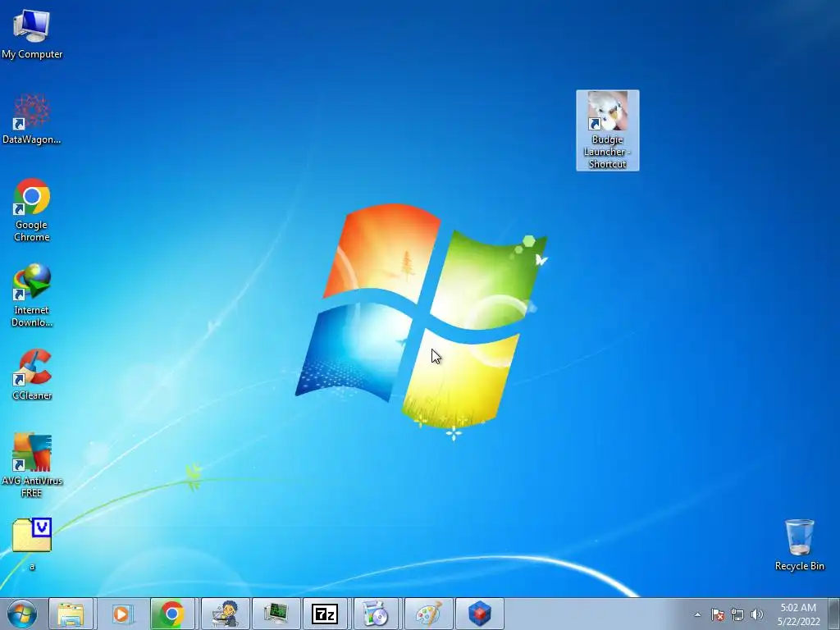Open the Windows Start menu
This screenshot has width=840, height=630.
tap(22, 614)
